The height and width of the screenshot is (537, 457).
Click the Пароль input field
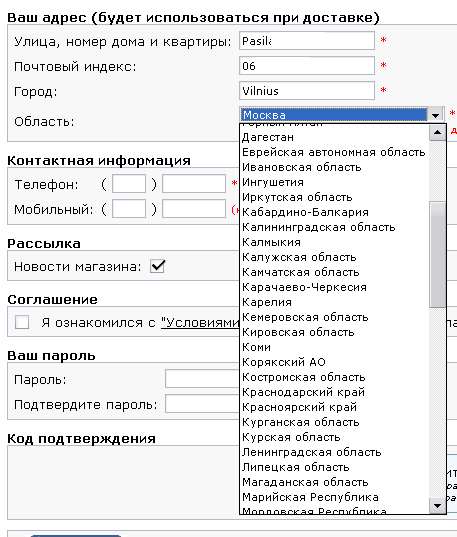pyautogui.click(x=202, y=379)
